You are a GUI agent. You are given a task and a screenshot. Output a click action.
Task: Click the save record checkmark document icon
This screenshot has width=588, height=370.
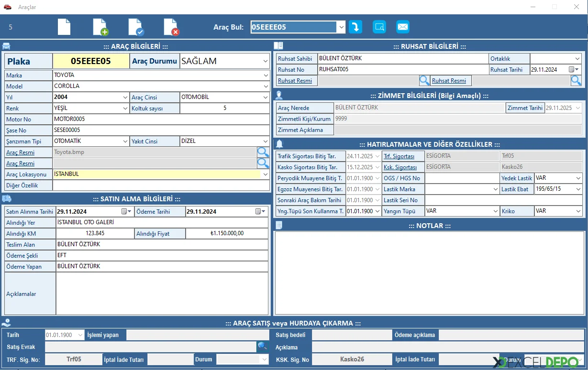coord(135,27)
